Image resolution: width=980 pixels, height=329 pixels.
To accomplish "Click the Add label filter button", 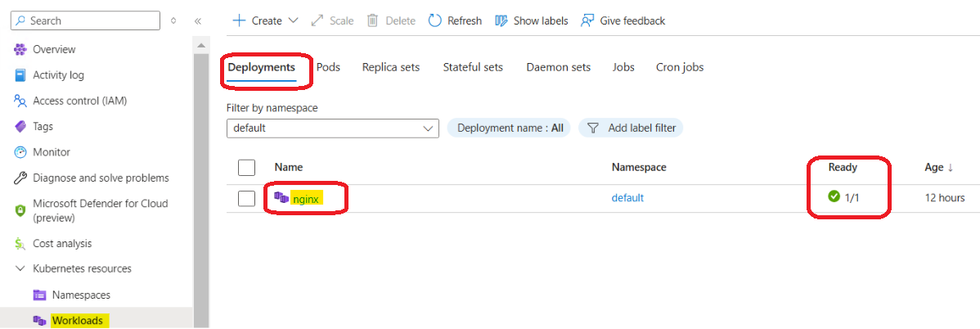I will 631,128.
